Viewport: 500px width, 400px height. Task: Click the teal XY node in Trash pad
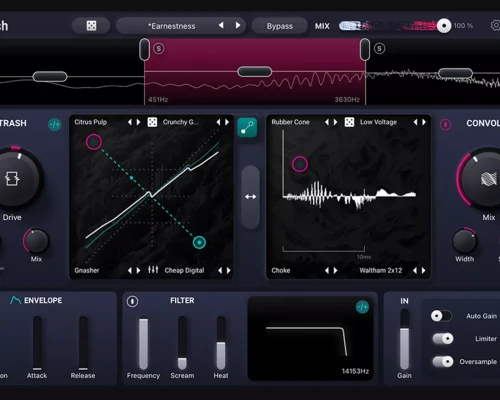[x=199, y=242]
